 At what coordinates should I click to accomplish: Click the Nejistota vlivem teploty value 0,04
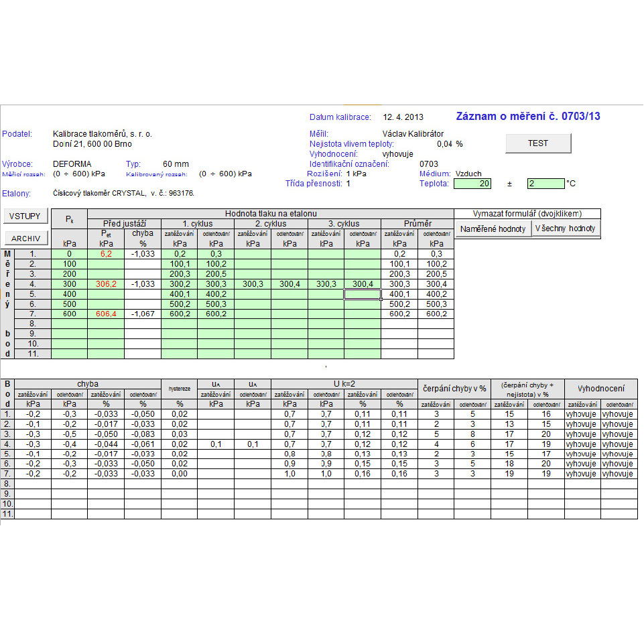pos(444,144)
